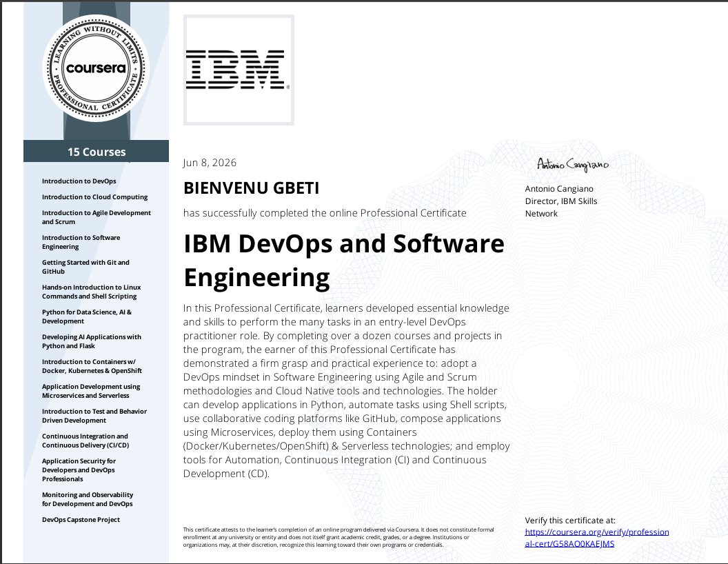Click the printed name 'Antonio Cangiano'

559,188
